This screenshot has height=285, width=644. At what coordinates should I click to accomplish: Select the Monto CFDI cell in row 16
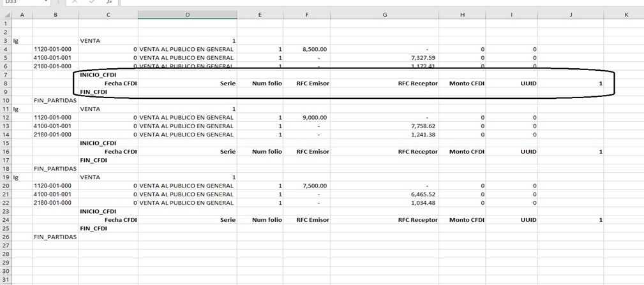[462, 151]
